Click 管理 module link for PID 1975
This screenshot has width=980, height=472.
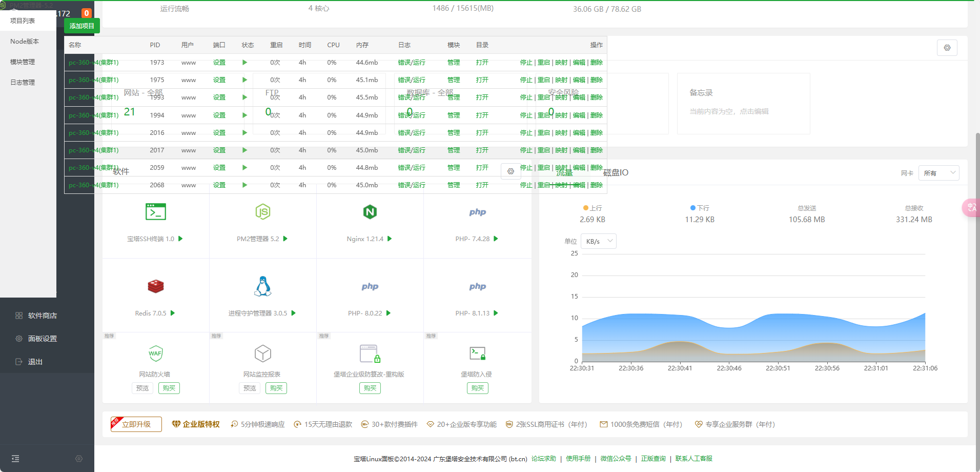[x=454, y=80]
